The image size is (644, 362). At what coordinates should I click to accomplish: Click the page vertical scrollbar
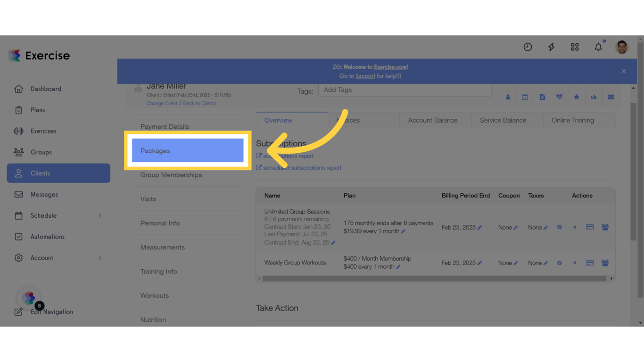[640, 170]
